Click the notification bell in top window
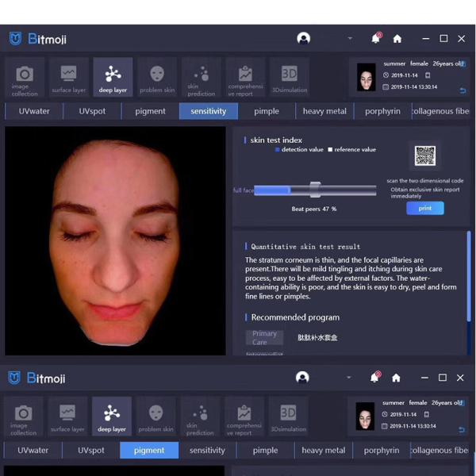This screenshot has height=476, width=476. pos(375,39)
